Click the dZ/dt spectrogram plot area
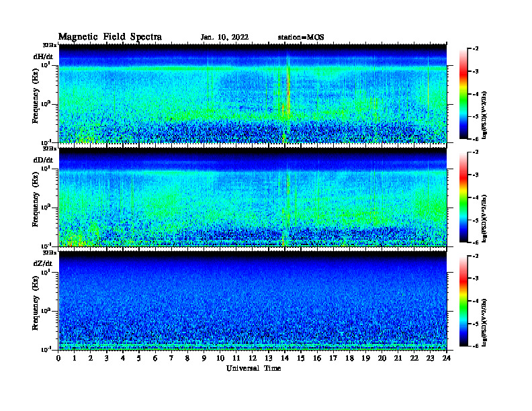 click(253, 301)
